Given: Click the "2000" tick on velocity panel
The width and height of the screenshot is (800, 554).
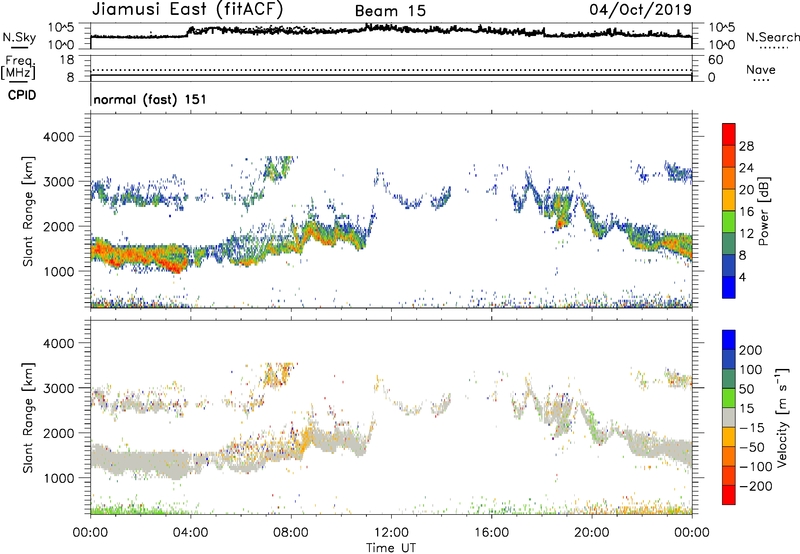Looking at the screenshot, I should click(x=59, y=433).
